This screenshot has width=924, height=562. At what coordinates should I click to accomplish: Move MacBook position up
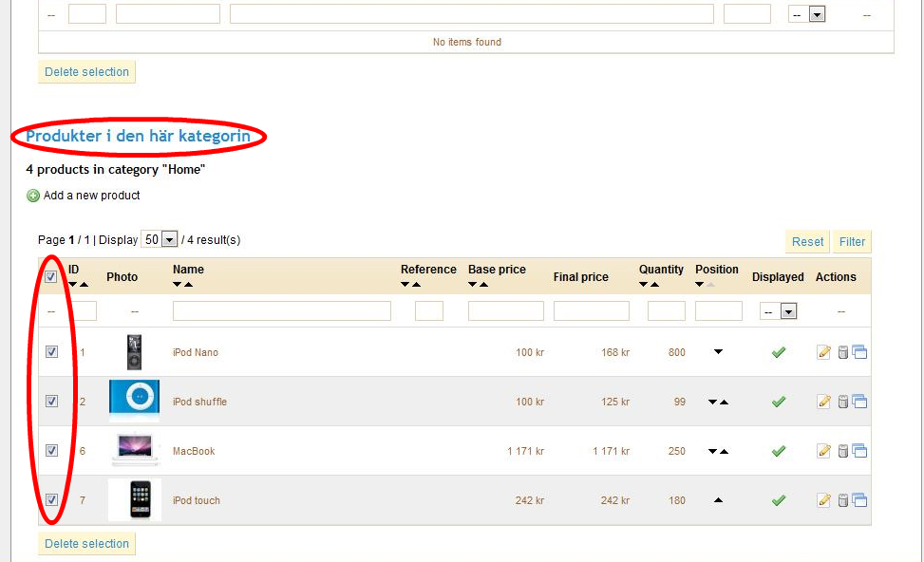coord(725,451)
